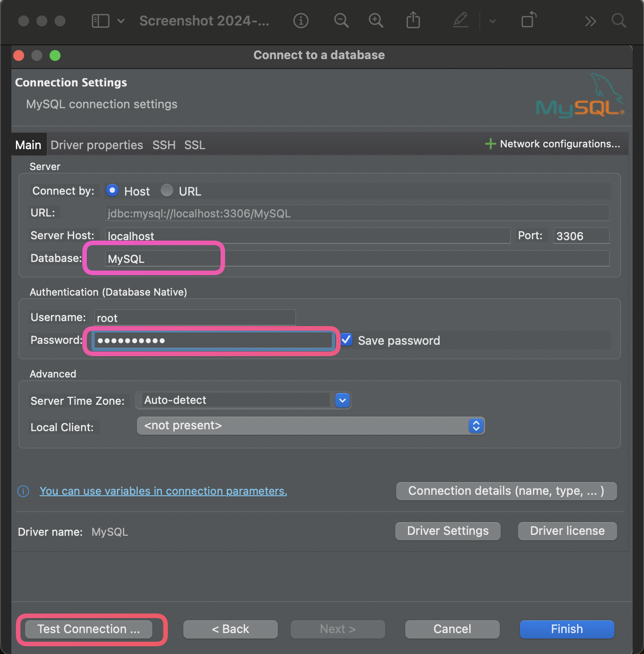This screenshot has height=654, width=644.
Task: Open Driver Settings
Action: point(448,531)
